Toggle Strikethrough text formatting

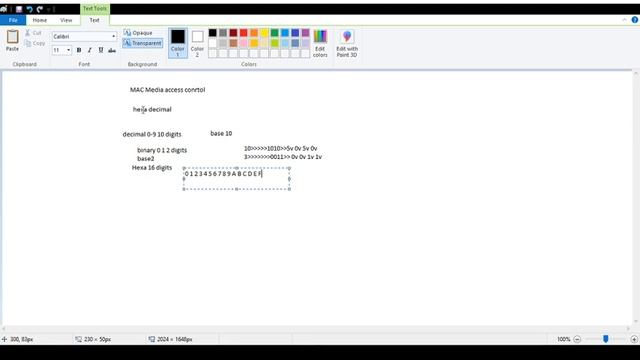[x=112, y=50]
